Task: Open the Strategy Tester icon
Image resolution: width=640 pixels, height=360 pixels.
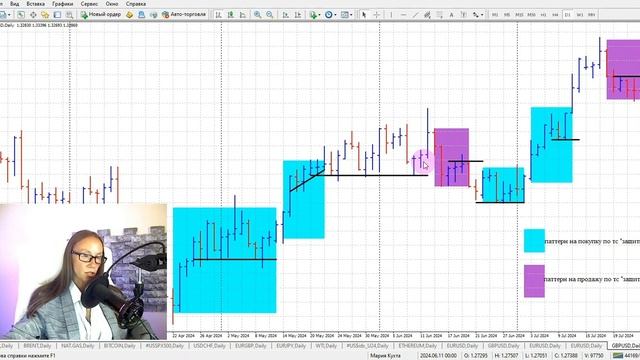Action: tap(69, 15)
